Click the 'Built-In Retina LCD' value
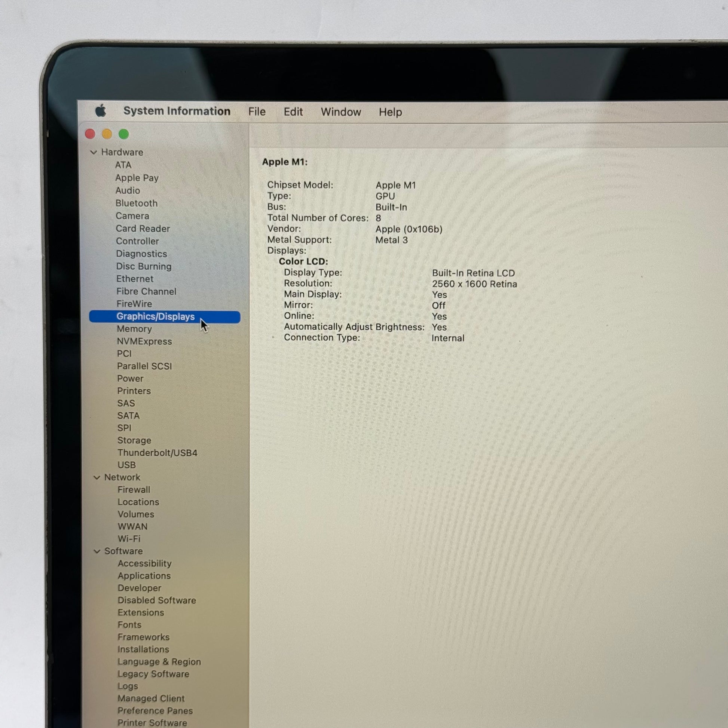Screen dimensions: 728x728 coord(473,273)
